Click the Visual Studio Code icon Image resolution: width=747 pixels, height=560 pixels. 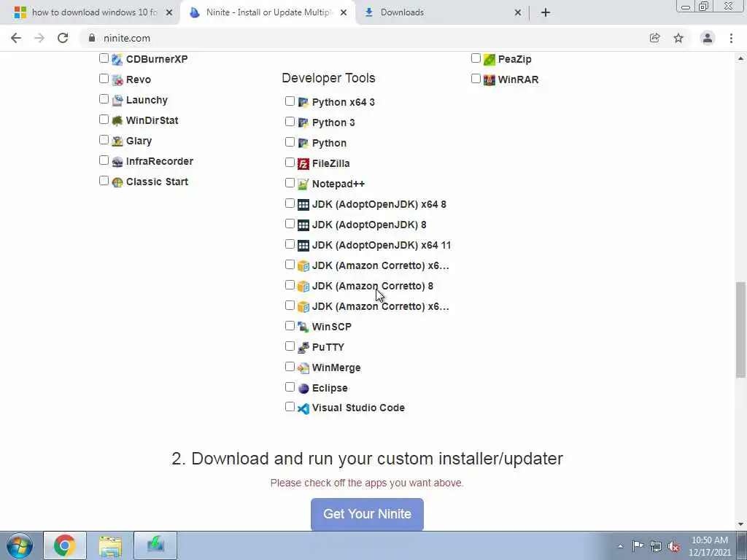[303, 408]
